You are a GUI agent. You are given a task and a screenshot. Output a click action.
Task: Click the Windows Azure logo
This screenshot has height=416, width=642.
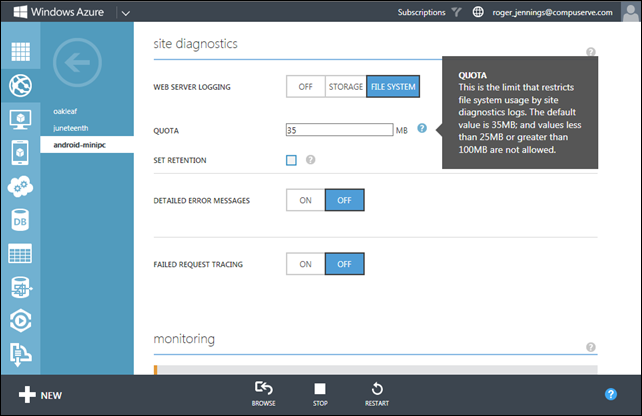point(59,12)
